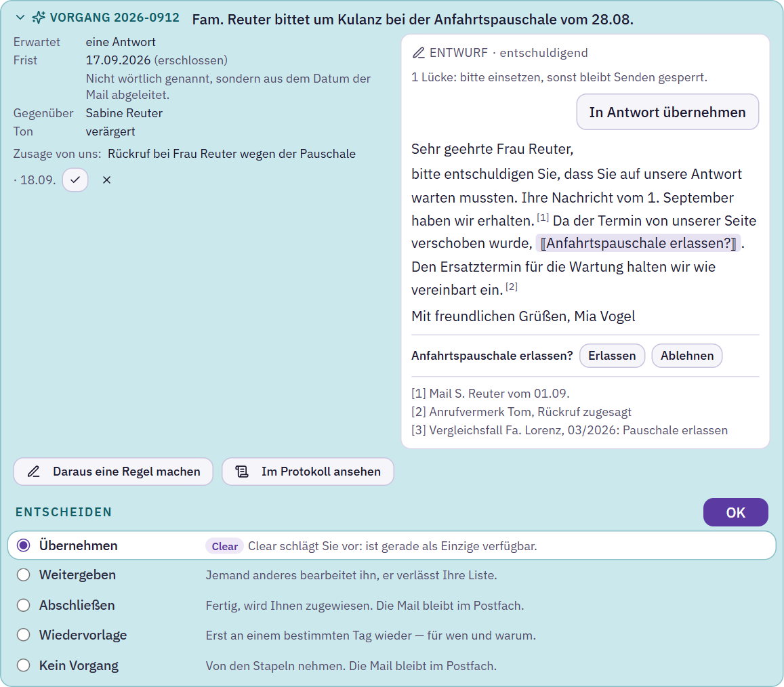Click the pencil icon in Daraus eine Regel machen
The image size is (784, 687).
pyautogui.click(x=33, y=472)
